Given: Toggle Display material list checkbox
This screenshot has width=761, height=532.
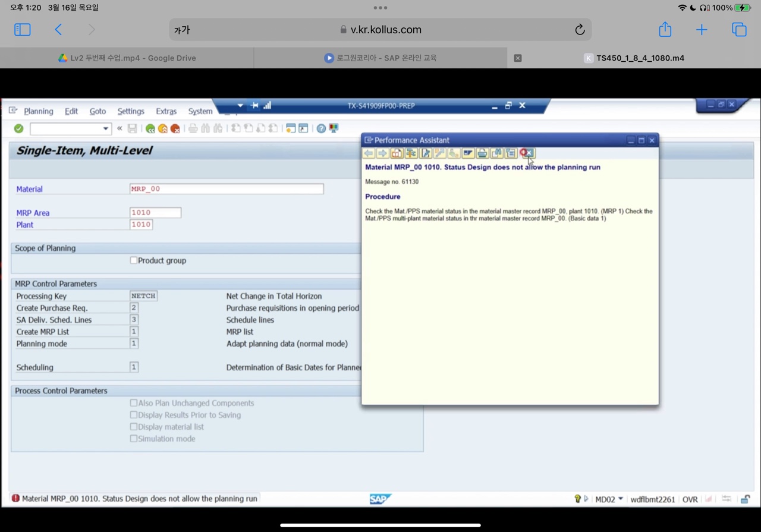Looking at the screenshot, I should [x=134, y=427].
